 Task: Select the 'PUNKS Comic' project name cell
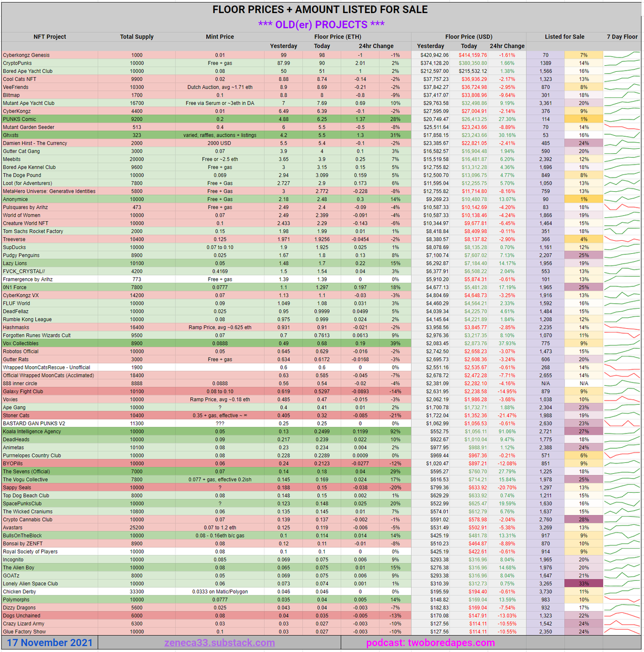tap(49, 119)
